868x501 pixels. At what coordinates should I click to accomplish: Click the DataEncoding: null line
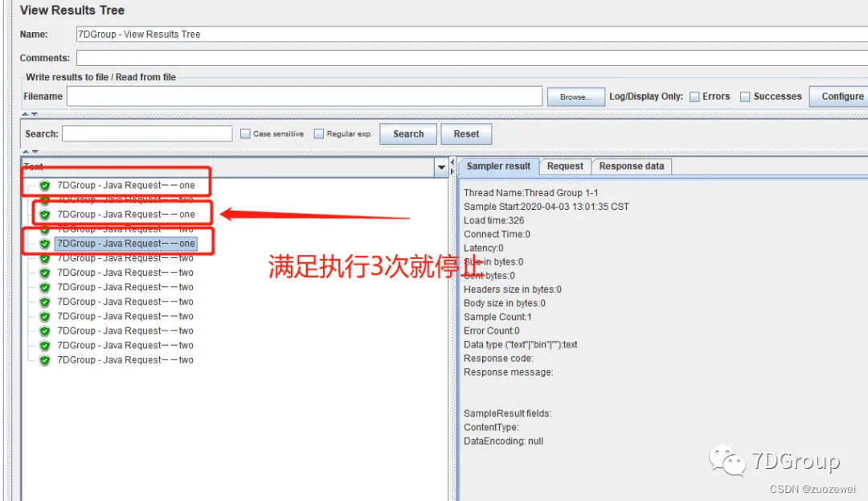tap(503, 441)
